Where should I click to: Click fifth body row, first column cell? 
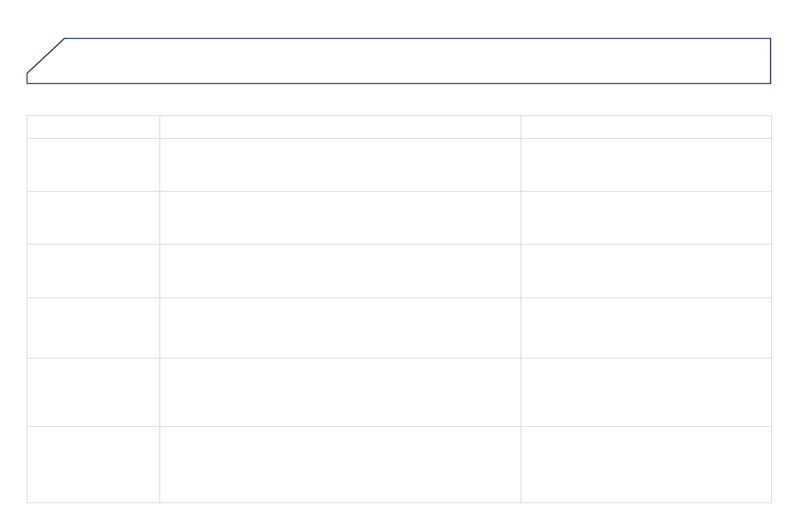(x=93, y=392)
